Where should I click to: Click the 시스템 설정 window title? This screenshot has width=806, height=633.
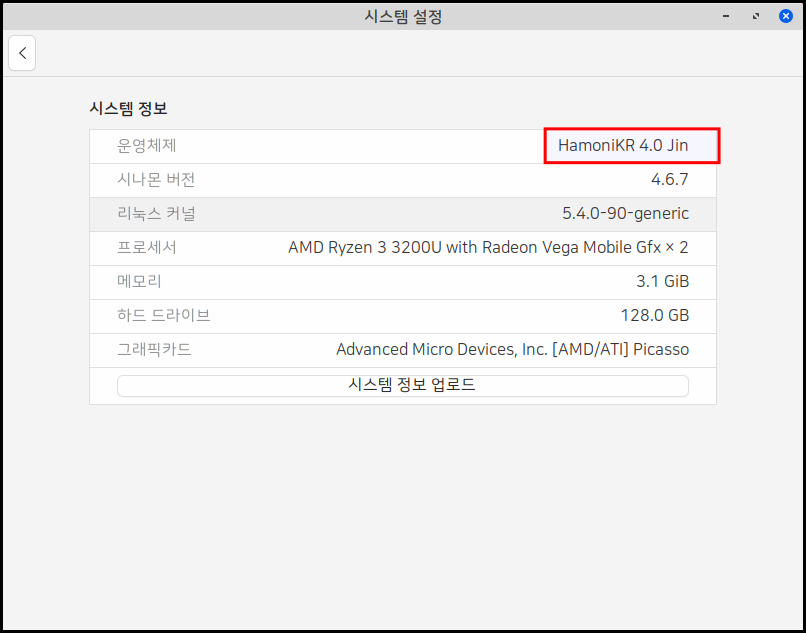(403, 17)
